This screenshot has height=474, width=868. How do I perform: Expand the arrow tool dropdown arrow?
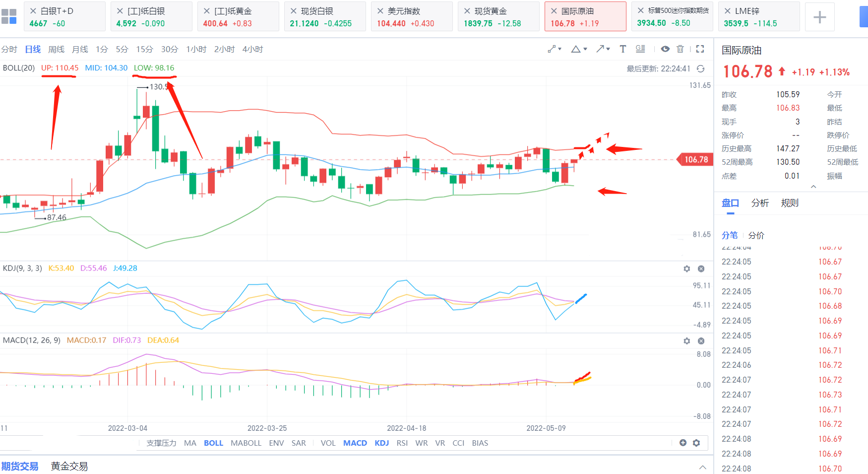click(x=608, y=49)
